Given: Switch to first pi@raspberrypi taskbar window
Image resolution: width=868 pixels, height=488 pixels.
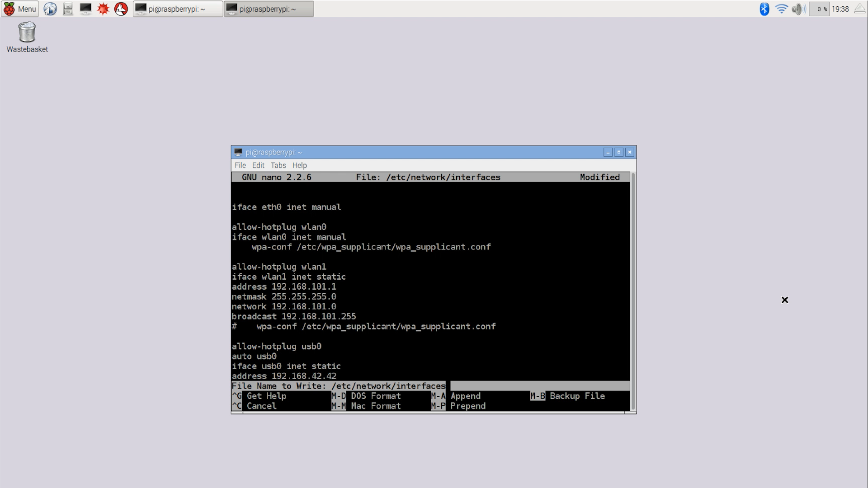Looking at the screenshot, I should [178, 9].
